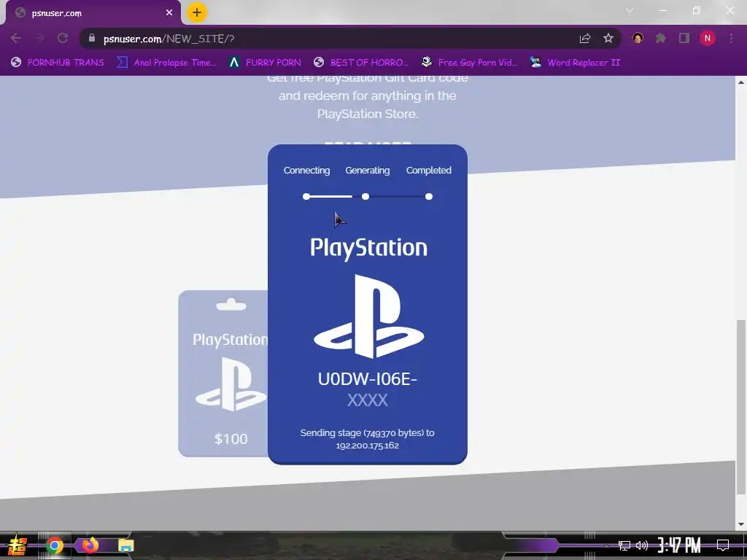Open Firefox from the taskbar
Viewport: 747px width, 560px height.
click(90, 545)
